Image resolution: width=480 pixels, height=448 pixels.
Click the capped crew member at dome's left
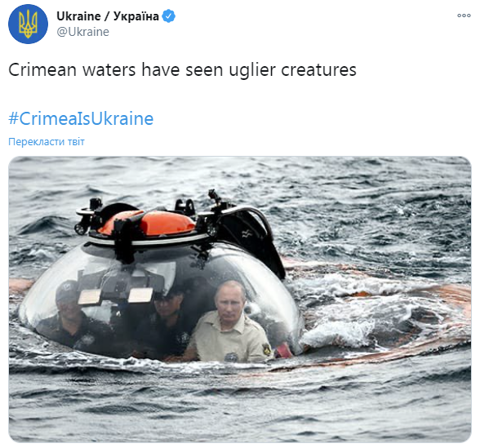coord(71,318)
